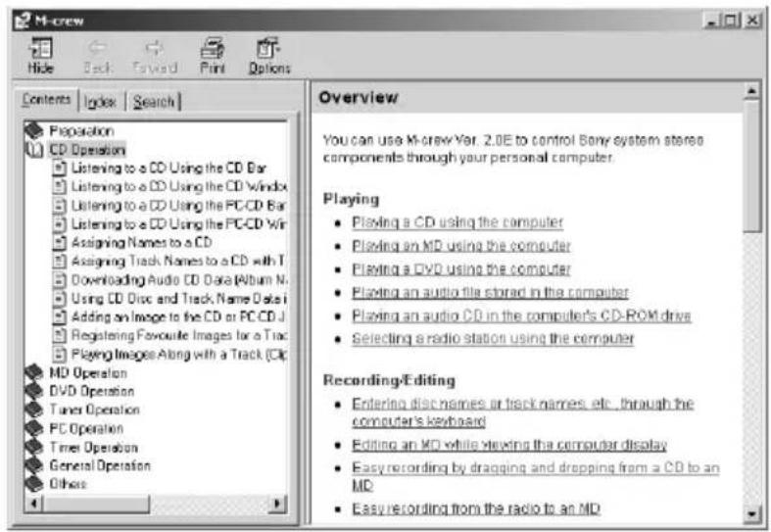771x532 pixels.
Task: Click the MD Operation book icon
Action: (34, 372)
